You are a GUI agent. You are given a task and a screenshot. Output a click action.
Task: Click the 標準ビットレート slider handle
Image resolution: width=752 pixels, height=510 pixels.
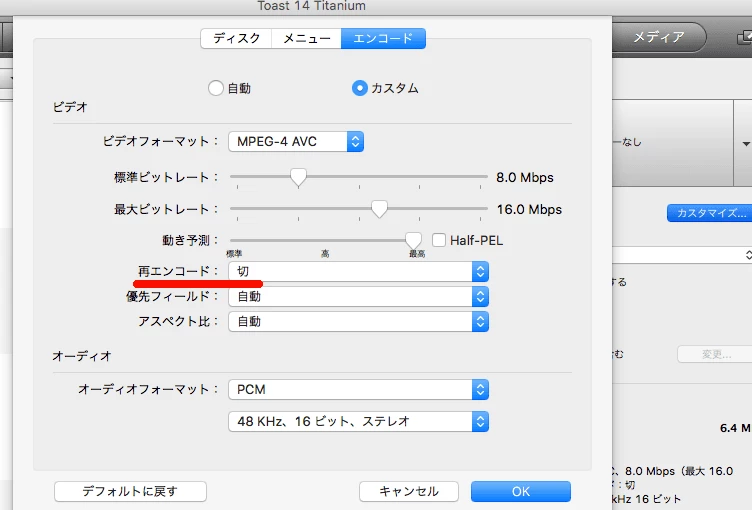[x=298, y=178]
